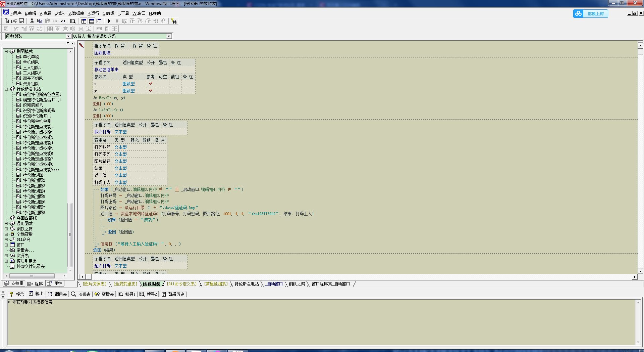The height and width of the screenshot is (352, 644).
Task: Show the 输出 output pane
Action: 36,294
